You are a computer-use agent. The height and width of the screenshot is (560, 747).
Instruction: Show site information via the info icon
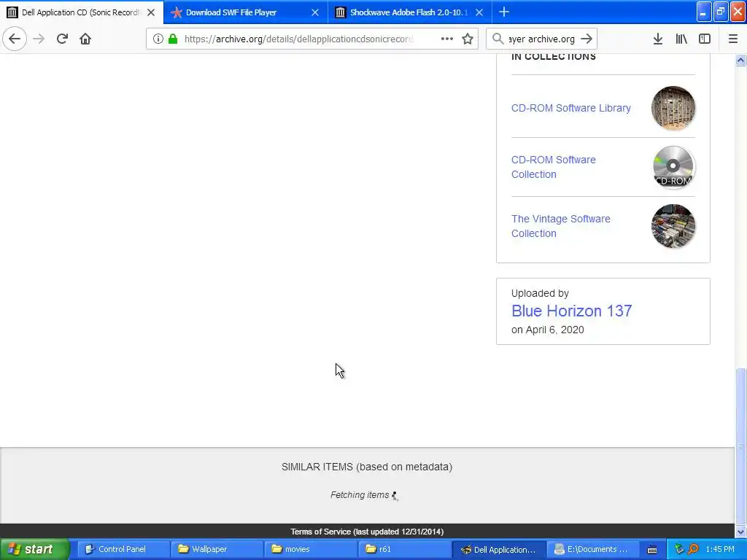point(158,39)
